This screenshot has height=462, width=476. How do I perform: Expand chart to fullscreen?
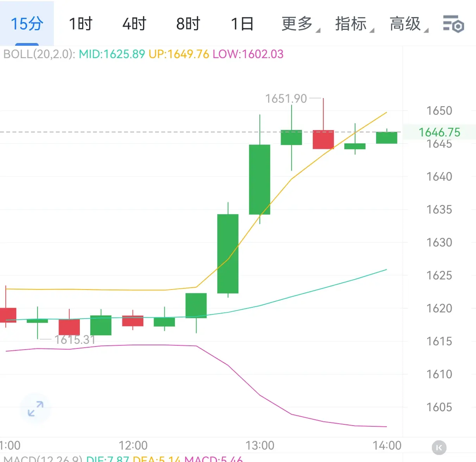(35, 409)
